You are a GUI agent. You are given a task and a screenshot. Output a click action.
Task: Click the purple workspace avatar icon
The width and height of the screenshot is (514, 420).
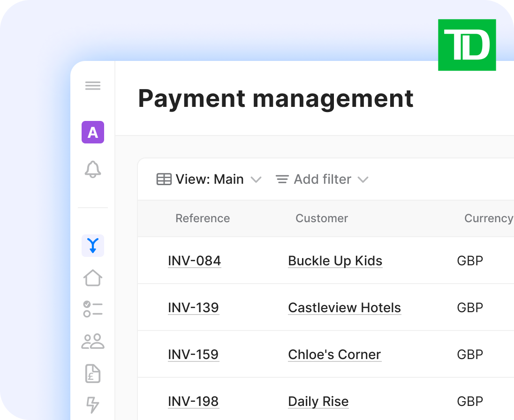(x=92, y=132)
